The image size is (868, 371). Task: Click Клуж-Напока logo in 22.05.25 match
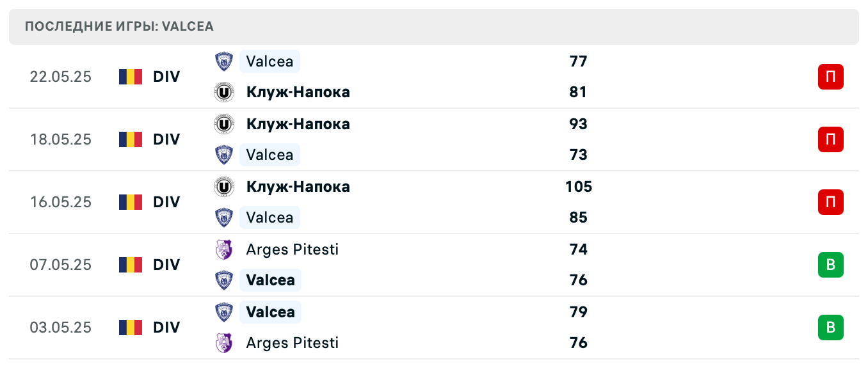pos(223,92)
